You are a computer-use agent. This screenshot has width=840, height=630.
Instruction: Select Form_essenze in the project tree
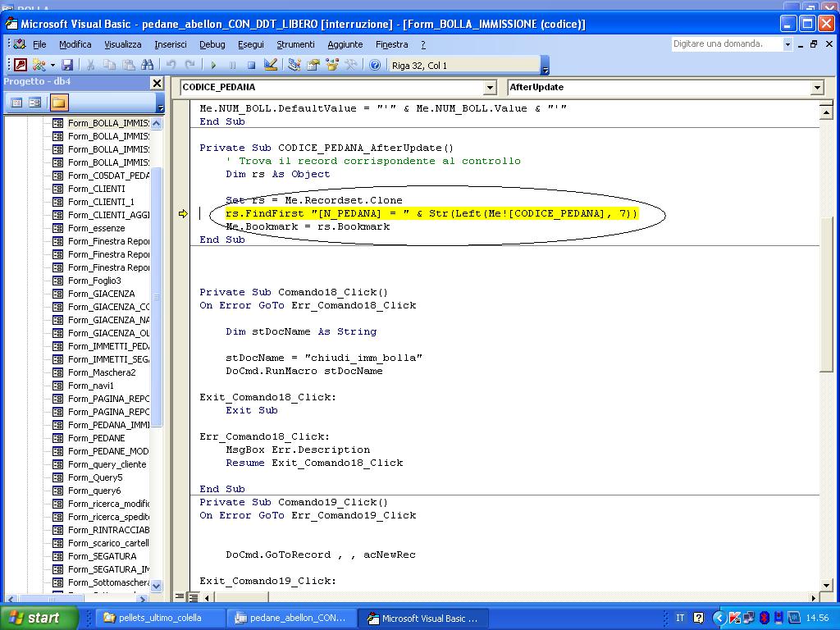(97, 228)
